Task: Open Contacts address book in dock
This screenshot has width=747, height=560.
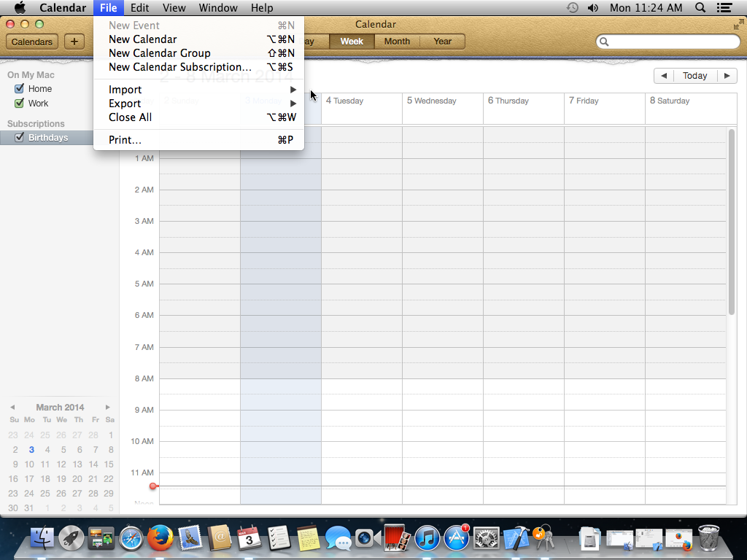Action: pyautogui.click(x=220, y=538)
